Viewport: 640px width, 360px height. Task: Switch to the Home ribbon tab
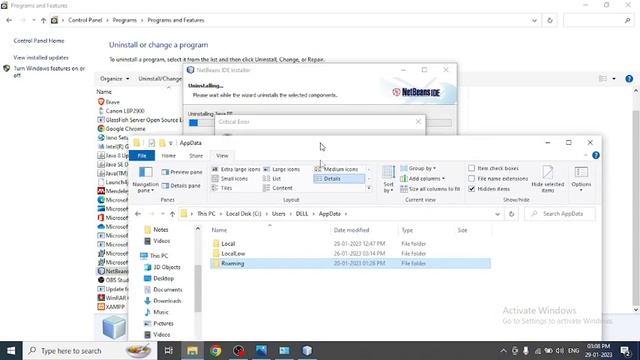tap(168, 156)
